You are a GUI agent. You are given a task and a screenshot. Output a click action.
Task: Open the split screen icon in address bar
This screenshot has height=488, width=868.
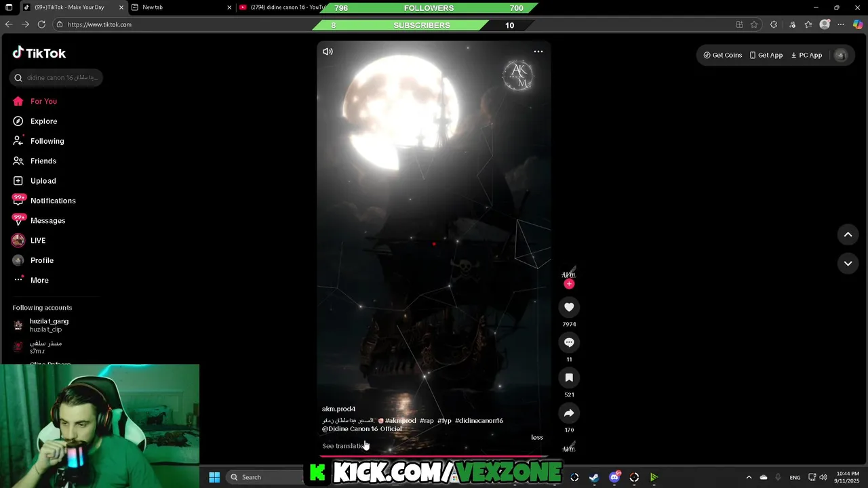[739, 24]
